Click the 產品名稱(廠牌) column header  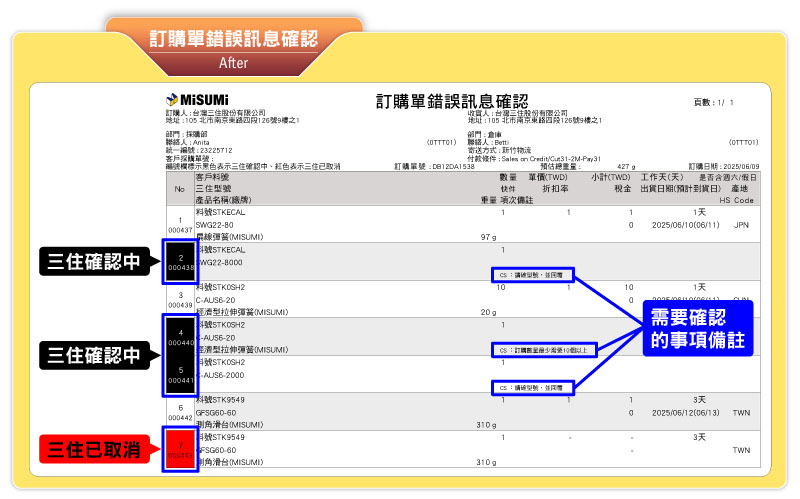tap(223, 200)
